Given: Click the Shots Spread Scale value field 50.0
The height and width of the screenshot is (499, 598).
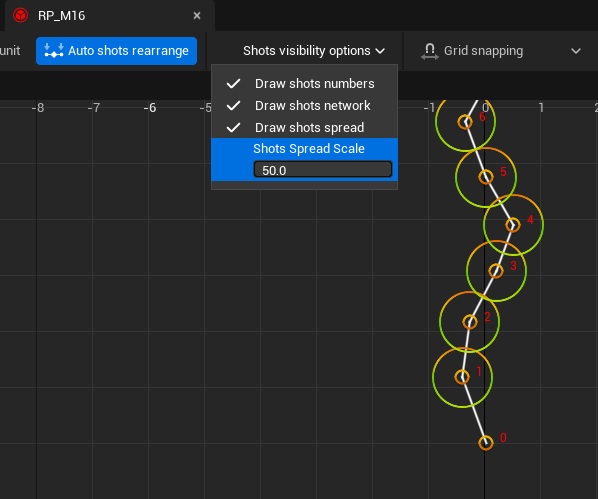Looking at the screenshot, I should coord(323,170).
